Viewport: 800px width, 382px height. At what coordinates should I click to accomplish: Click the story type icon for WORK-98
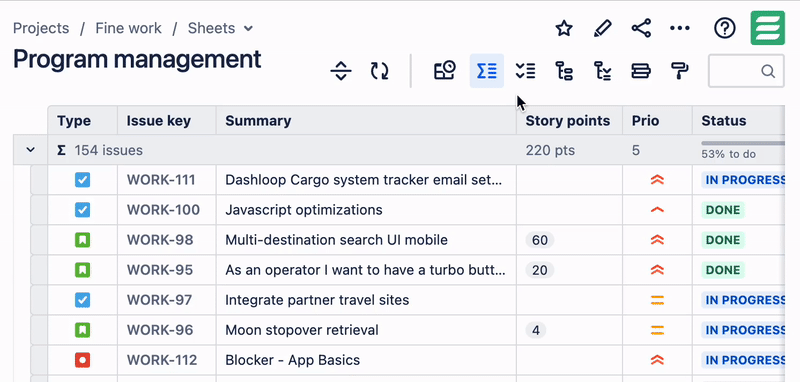point(82,240)
